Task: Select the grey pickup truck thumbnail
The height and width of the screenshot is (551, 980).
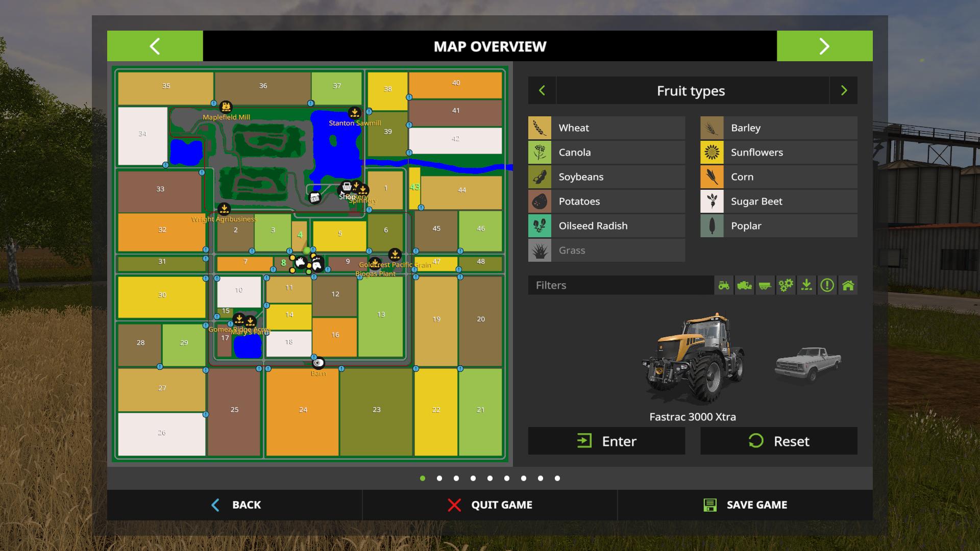Action: [808, 364]
